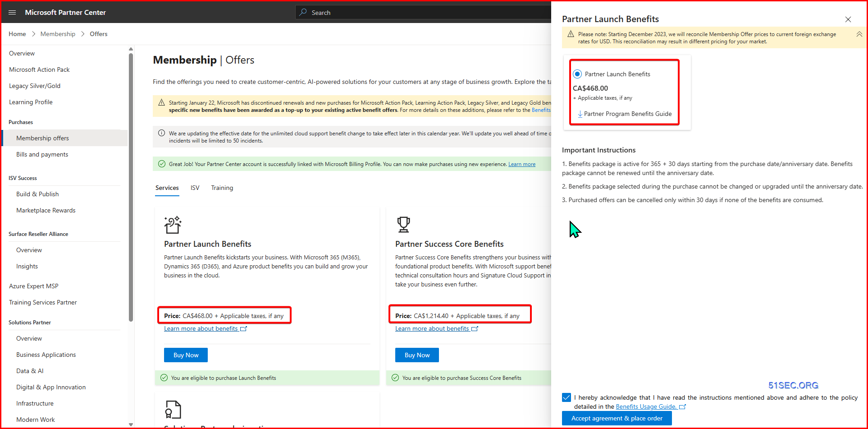
Task: Learn more about Success Core benefits link
Action: tap(432, 328)
